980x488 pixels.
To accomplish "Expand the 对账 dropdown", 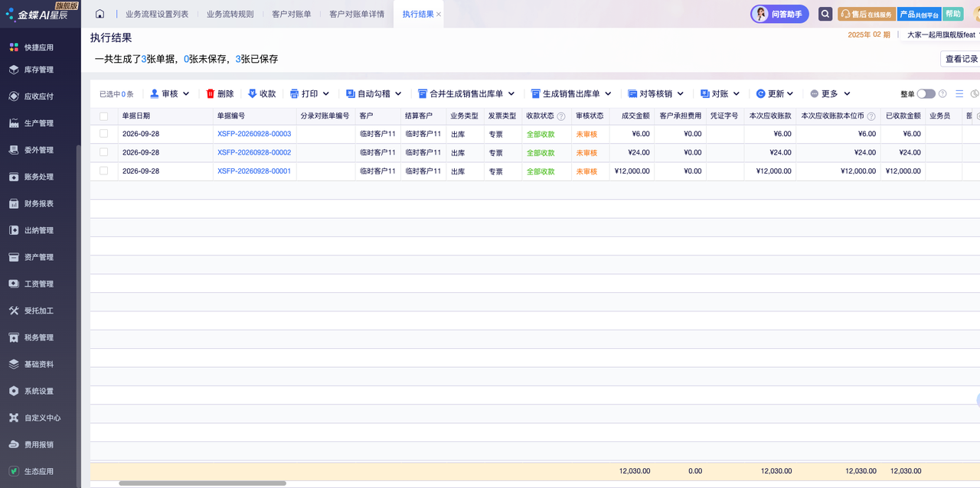I will tap(737, 93).
